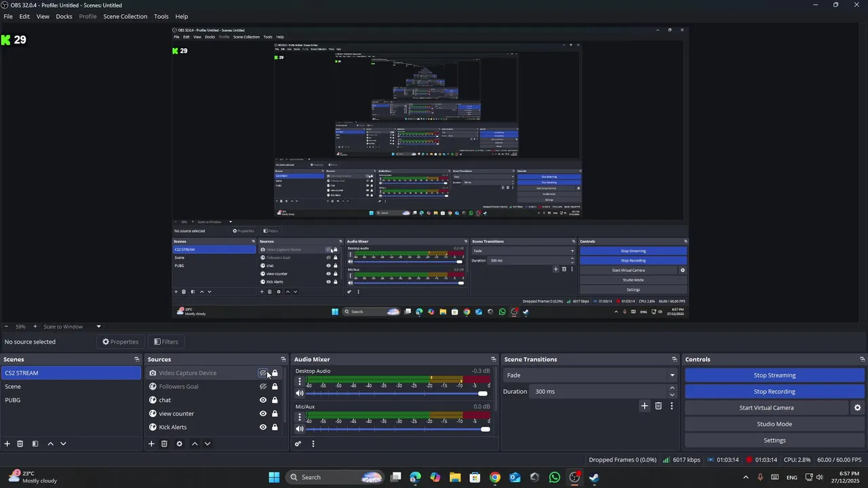868x488 pixels.
Task: Remove the selected source using the Sources trash icon
Action: click(x=164, y=444)
